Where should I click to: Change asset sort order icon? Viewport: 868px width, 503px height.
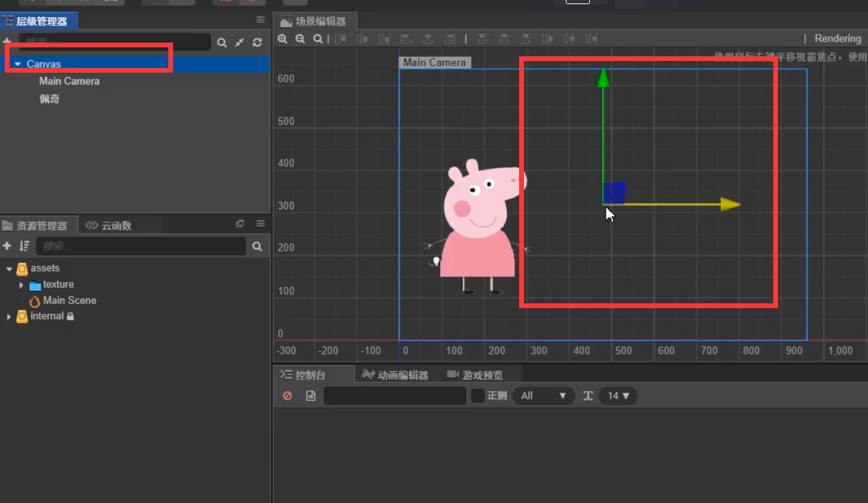click(x=25, y=246)
